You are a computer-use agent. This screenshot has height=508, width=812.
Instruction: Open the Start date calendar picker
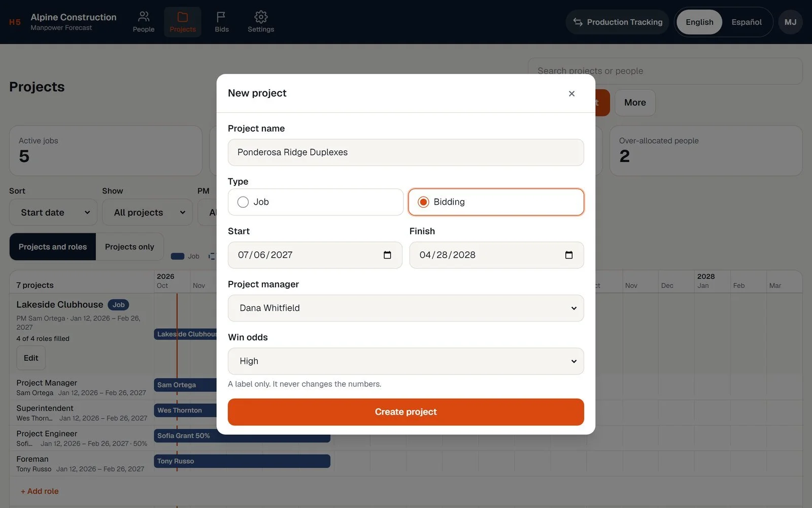tap(387, 255)
